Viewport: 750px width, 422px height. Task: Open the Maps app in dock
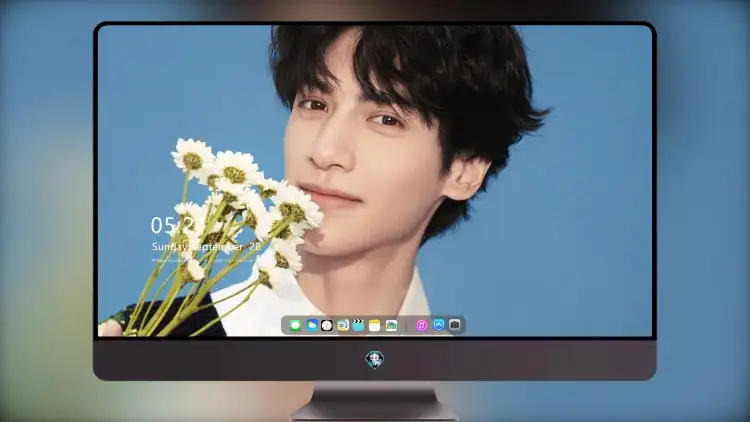(391, 326)
